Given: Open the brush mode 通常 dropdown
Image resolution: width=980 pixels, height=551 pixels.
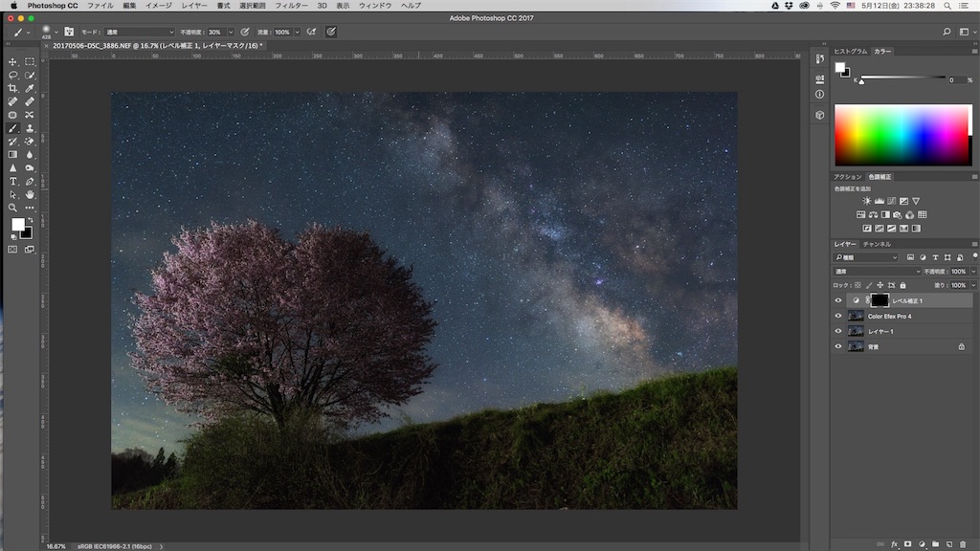Looking at the screenshot, I should (x=140, y=32).
